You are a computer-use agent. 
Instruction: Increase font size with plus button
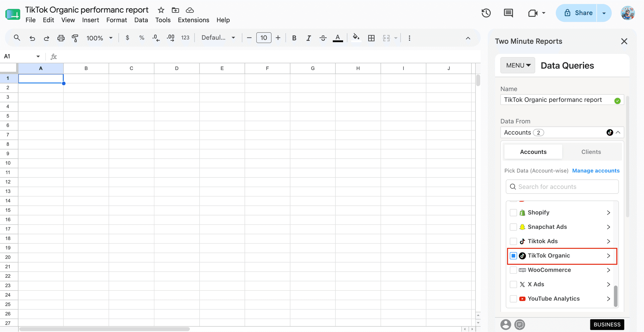point(278,38)
